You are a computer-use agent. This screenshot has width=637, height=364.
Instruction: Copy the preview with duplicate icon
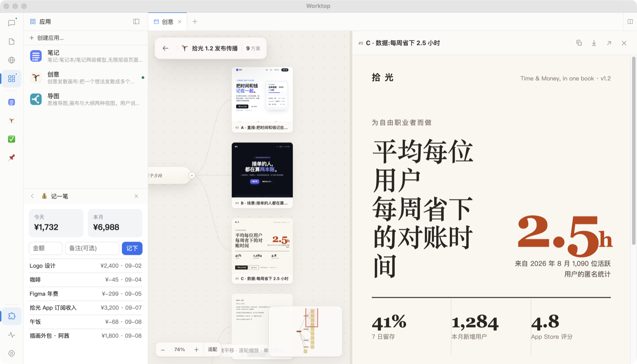579,43
